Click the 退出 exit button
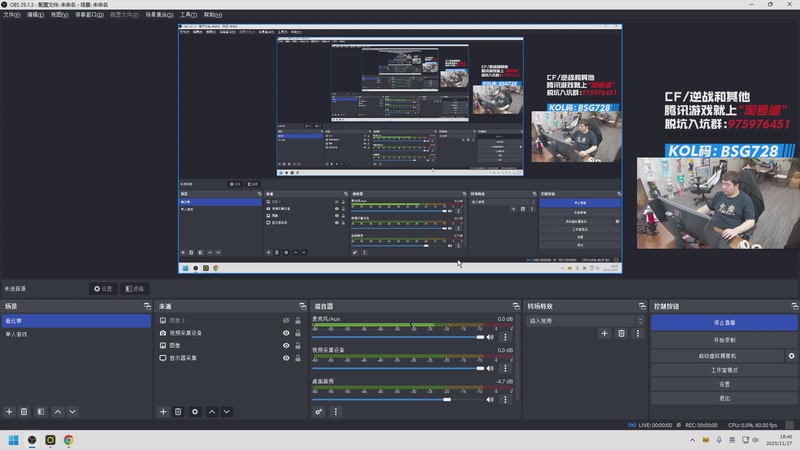 pos(724,398)
